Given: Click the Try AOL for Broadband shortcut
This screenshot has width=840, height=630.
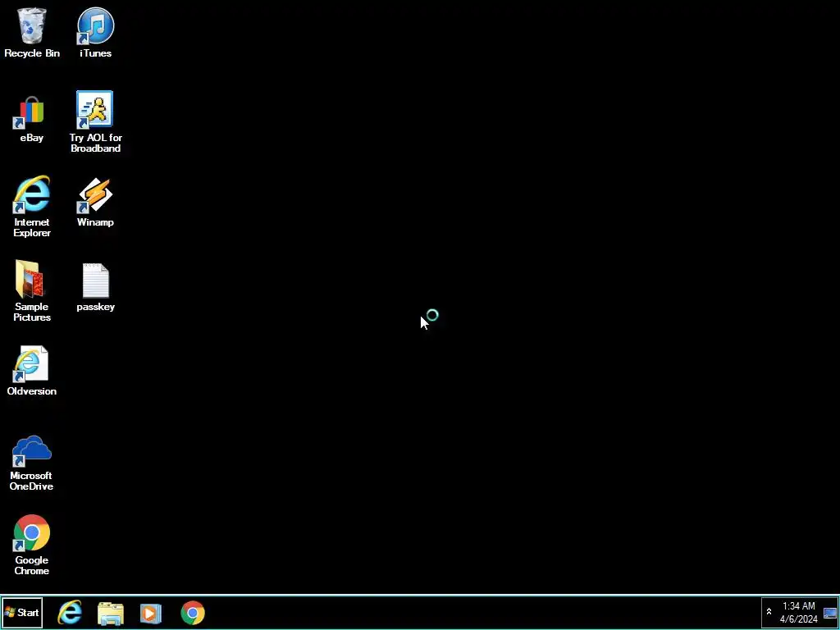Looking at the screenshot, I should click(95, 121).
